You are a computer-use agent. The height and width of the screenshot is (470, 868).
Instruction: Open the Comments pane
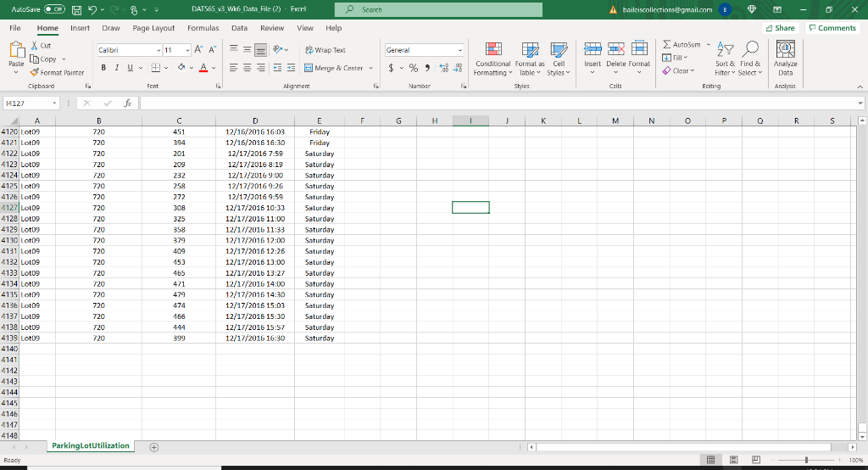[832, 28]
